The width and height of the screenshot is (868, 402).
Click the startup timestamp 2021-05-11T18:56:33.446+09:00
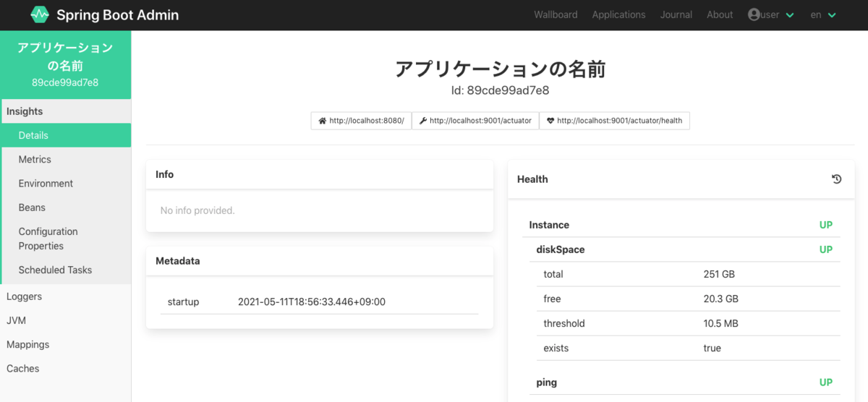(312, 301)
